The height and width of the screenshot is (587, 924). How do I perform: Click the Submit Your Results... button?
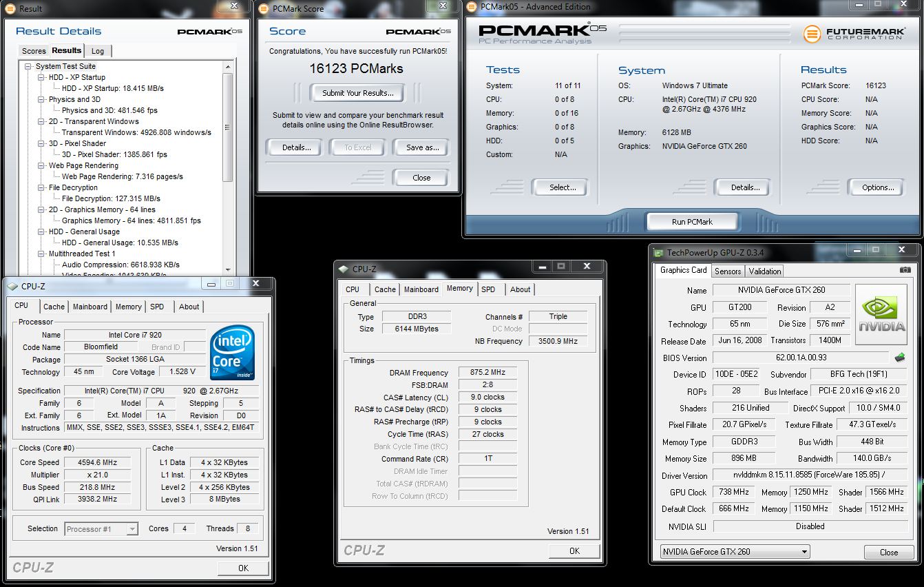pos(358,92)
